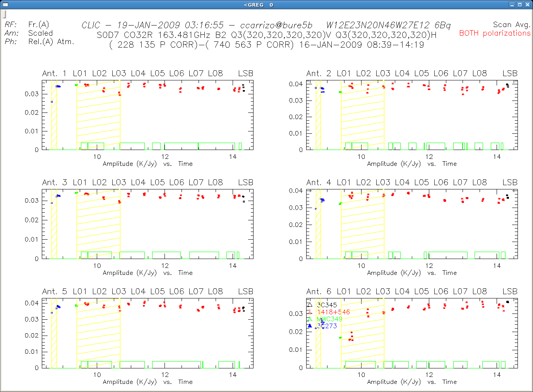The height and width of the screenshot is (392, 533).
Task: Click the L08 label above the Ant. 6 plot
Action: (x=479, y=291)
